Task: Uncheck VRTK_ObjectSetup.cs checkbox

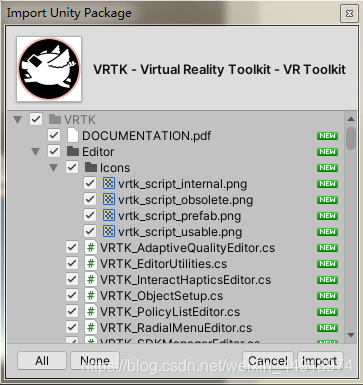Action: coord(72,295)
